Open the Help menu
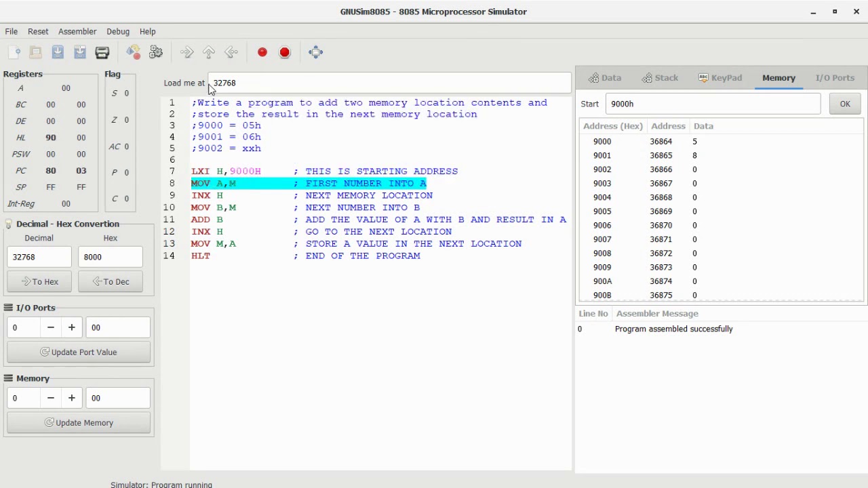 pos(147,31)
